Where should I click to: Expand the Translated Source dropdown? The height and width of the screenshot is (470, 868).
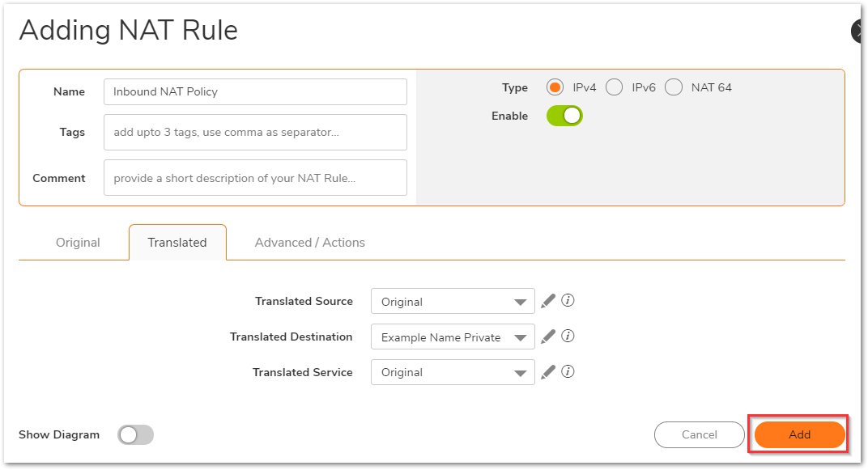click(453, 302)
